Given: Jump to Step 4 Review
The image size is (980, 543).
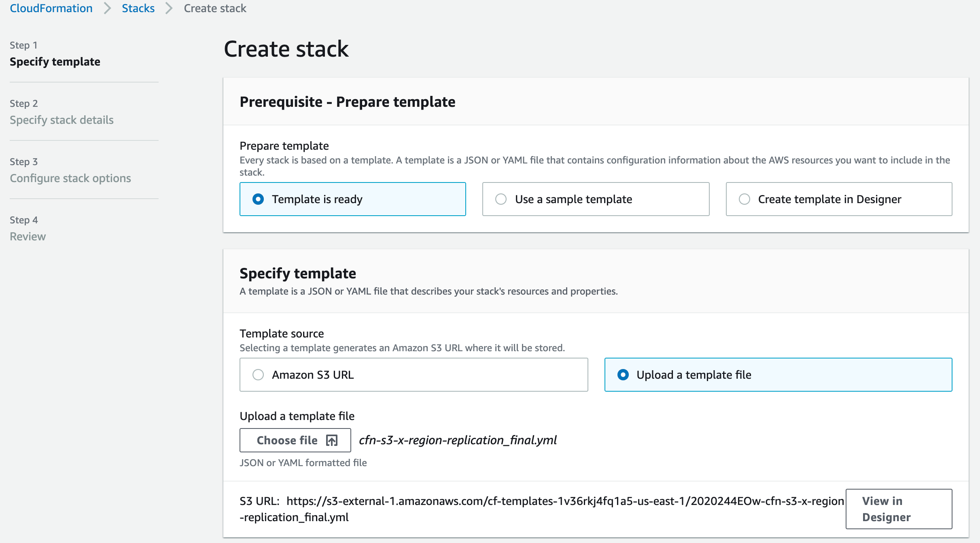Looking at the screenshot, I should tap(28, 236).
